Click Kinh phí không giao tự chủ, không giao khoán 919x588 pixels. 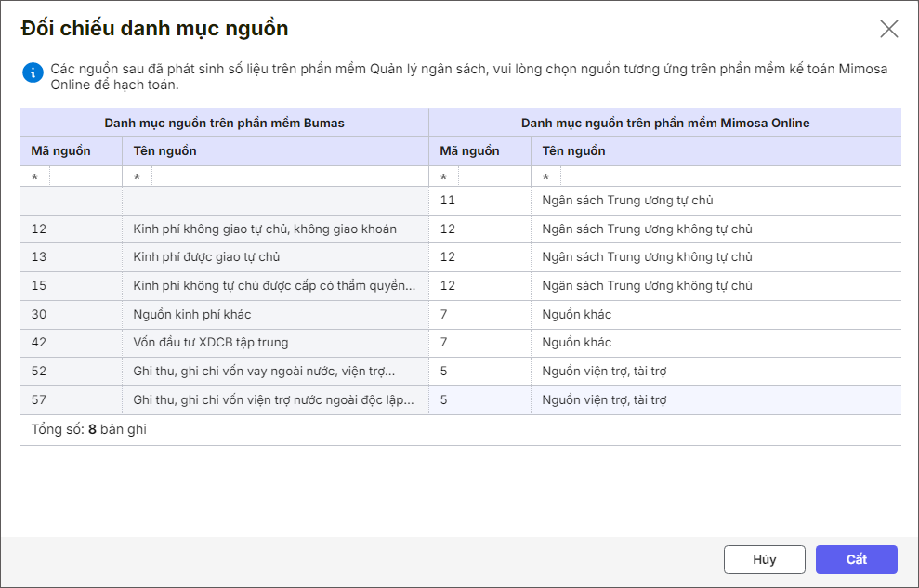265,229
